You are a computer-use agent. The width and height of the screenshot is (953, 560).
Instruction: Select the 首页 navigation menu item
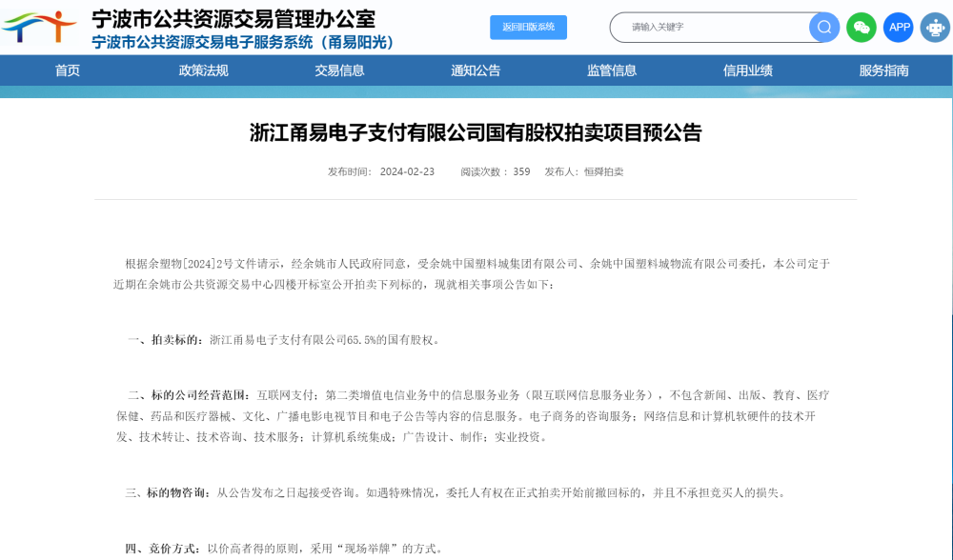tap(66, 70)
